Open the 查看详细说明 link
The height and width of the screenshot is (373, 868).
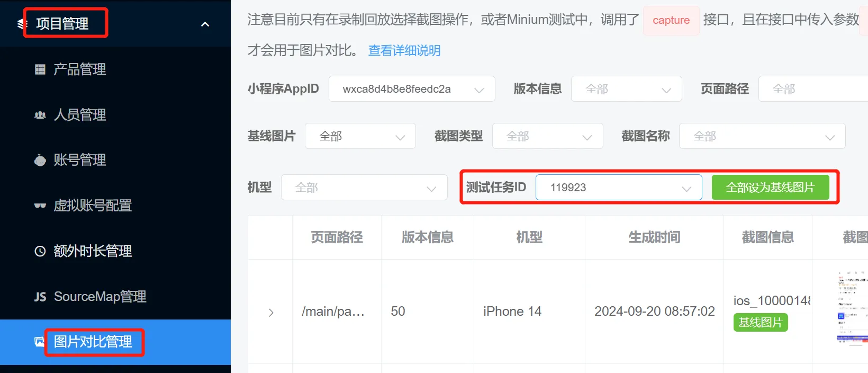point(404,50)
